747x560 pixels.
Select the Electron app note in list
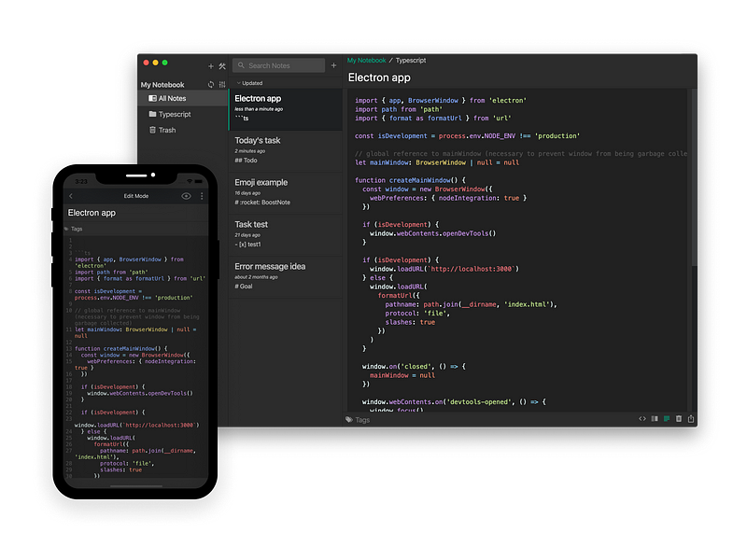(x=286, y=109)
